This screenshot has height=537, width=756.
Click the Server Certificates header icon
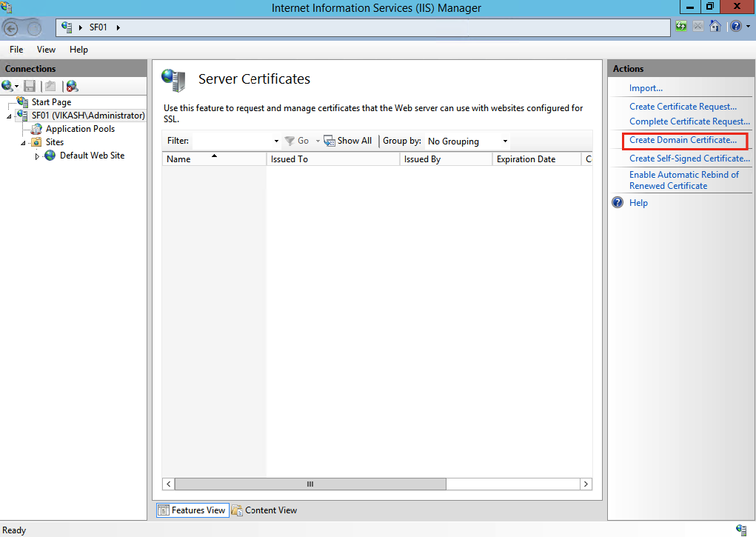point(173,80)
